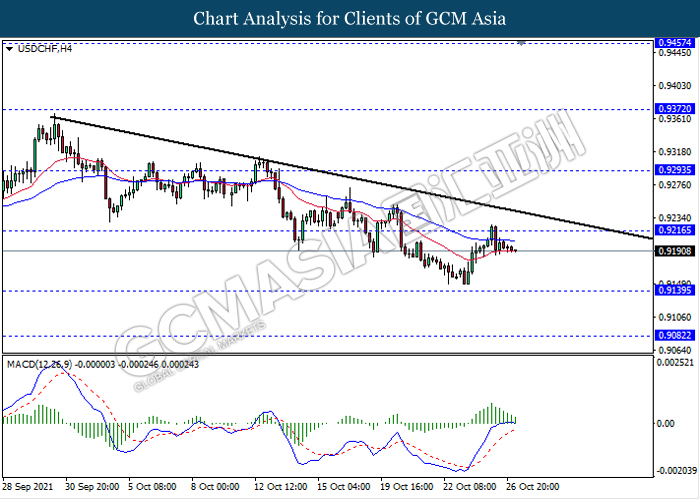This screenshot has width=700, height=500.
Task: Click the 19 Oct 16:00 time label
Action: coord(407,487)
